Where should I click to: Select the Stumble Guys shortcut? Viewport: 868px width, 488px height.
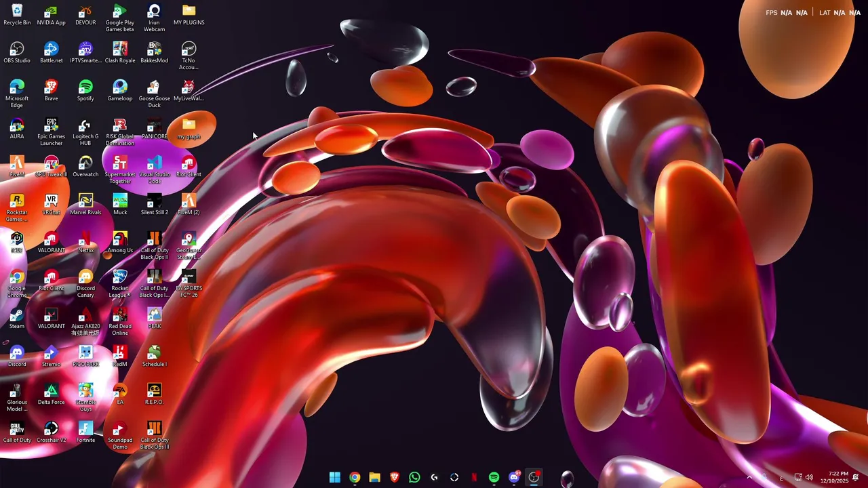(x=85, y=398)
